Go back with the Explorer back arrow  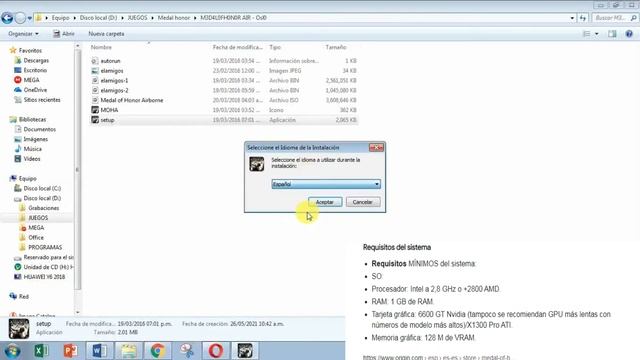point(7,18)
